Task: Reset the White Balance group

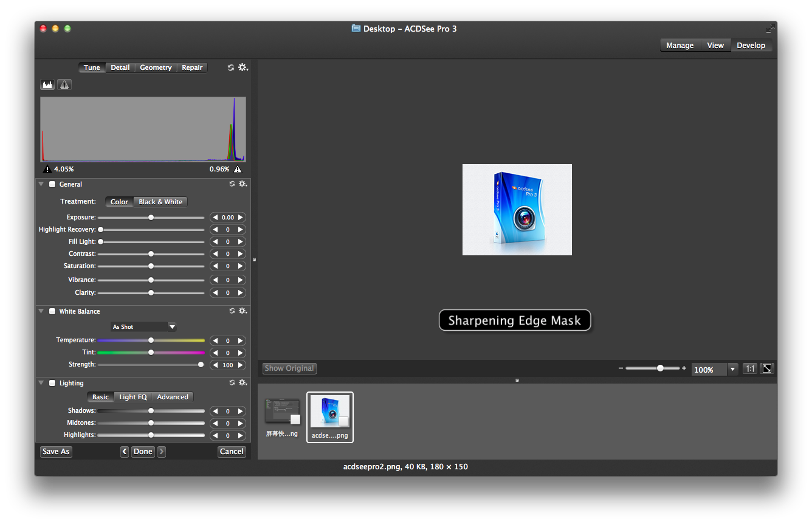Action: (x=232, y=311)
